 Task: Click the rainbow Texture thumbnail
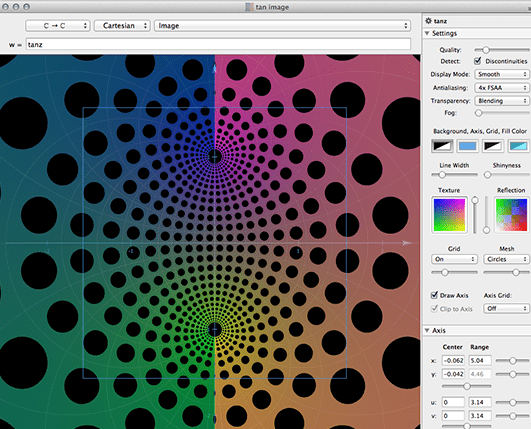tap(449, 215)
